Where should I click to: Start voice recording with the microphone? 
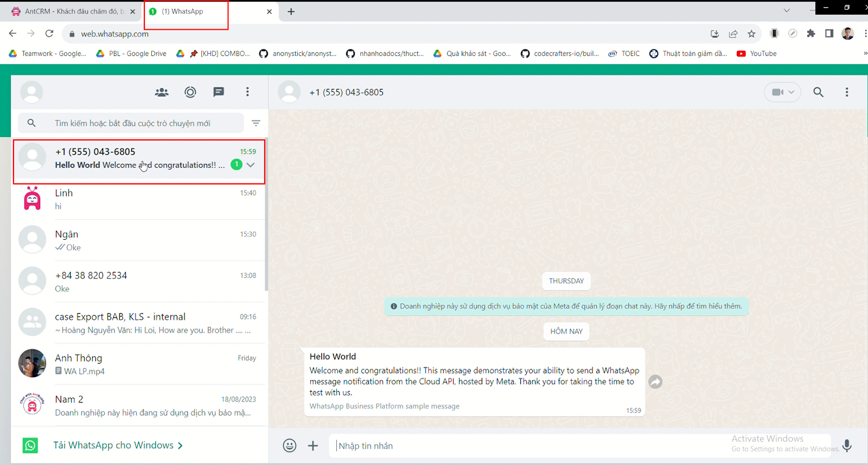click(x=847, y=445)
